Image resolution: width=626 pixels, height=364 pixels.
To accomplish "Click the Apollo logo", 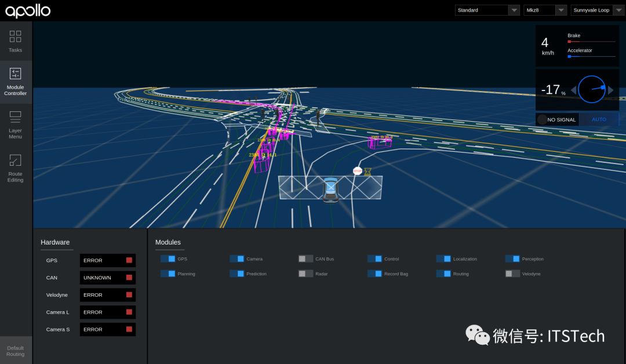I will point(28,10).
